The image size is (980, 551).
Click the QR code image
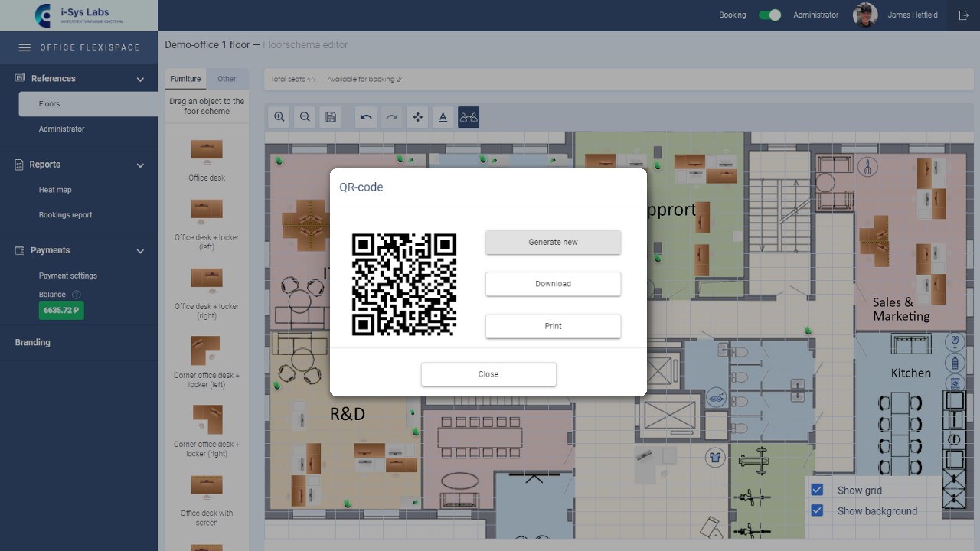click(x=404, y=284)
